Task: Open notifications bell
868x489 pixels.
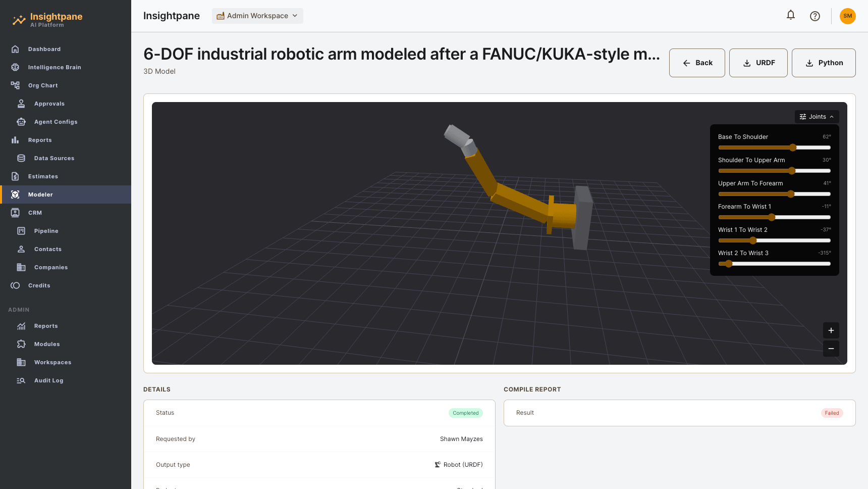Action: click(791, 16)
